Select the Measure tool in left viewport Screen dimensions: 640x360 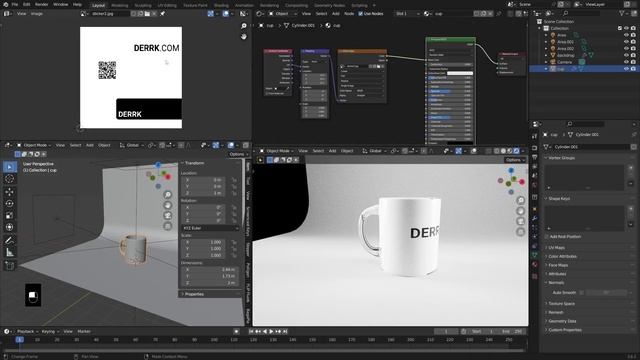[x=10, y=253]
